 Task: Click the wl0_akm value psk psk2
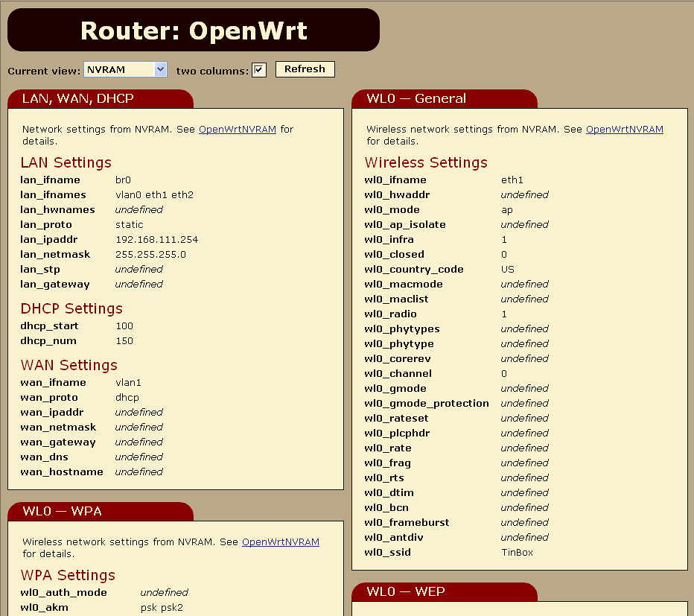pyautogui.click(x=162, y=608)
